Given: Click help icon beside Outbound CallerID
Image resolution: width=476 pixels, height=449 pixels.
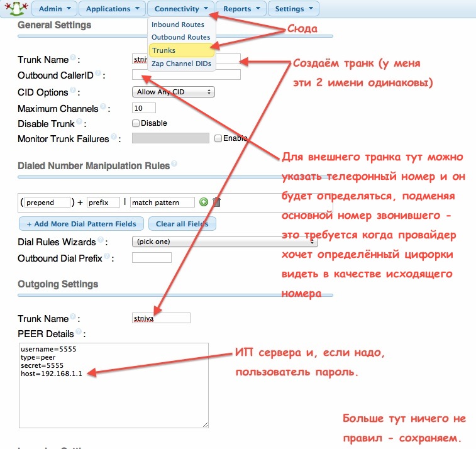Looking at the screenshot, I should point(99,74).
